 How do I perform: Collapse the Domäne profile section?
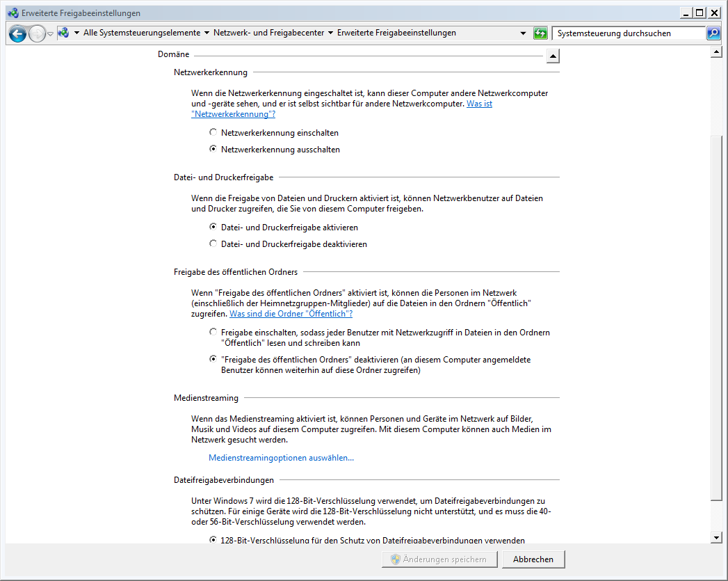[x=552, y=56]
